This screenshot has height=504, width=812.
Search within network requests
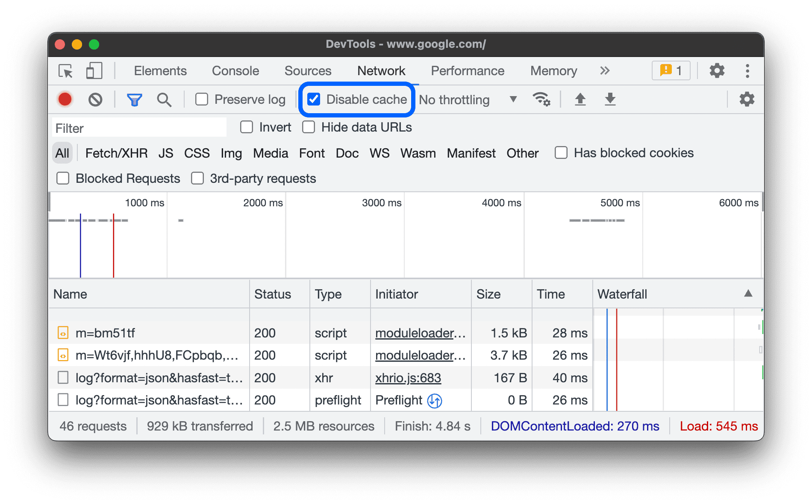[x=164, y=99]
